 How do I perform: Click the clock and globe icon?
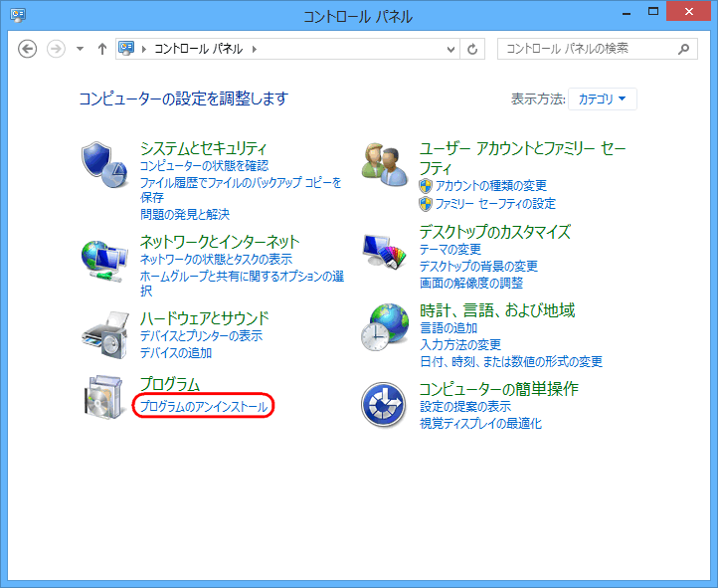tap(385, 327)
